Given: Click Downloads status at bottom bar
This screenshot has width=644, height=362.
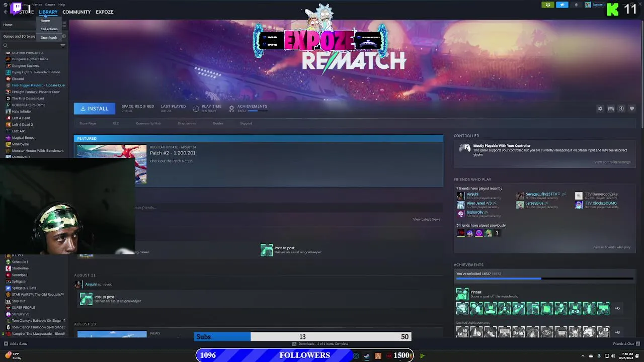Looking at the screenshot, I should (x=320, y=344).
